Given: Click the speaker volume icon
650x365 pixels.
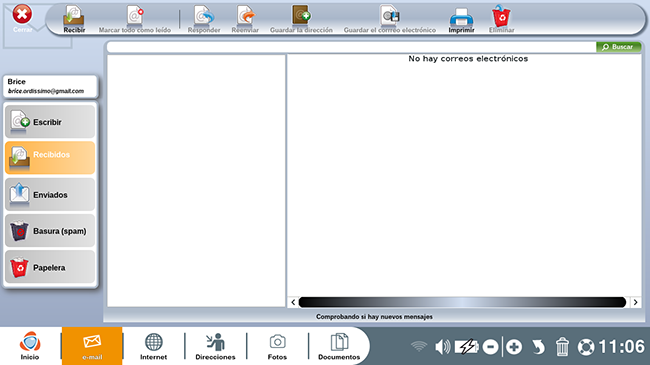Looking at the screenshot, I should 442,347.
